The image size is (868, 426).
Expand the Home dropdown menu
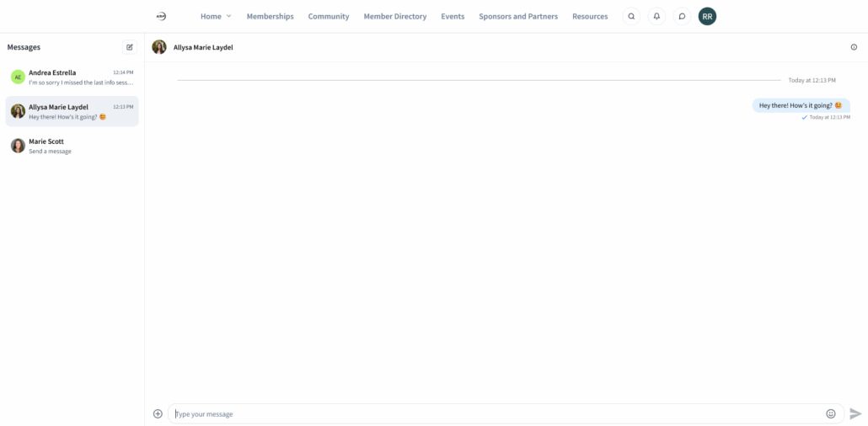tap(216, 16)
